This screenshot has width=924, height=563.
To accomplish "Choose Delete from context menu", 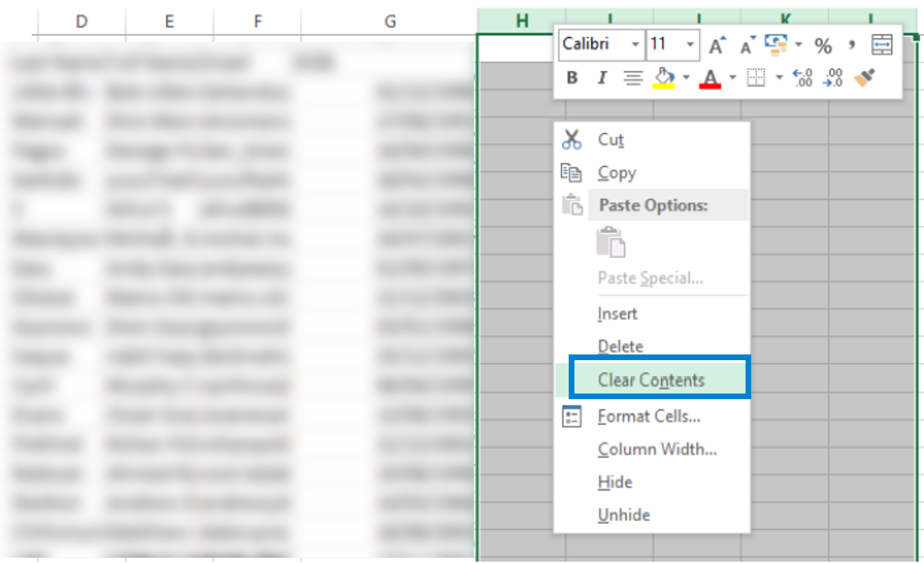I will coord(652,346).
